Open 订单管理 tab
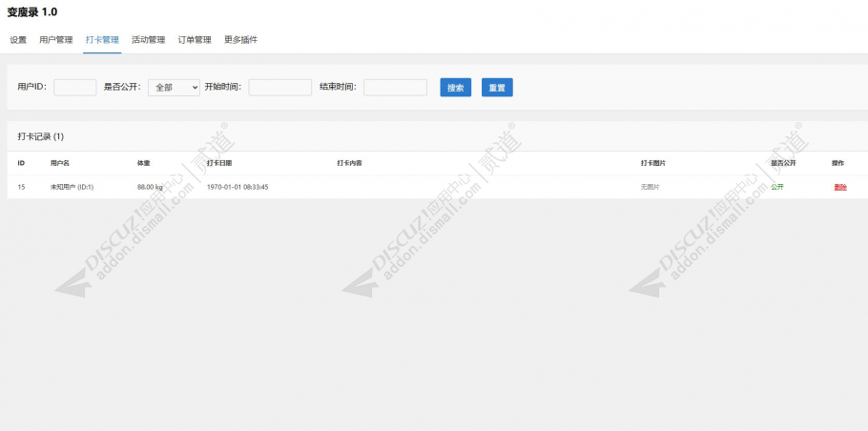This screenshot has width=868, height=431. coord(195,40)
